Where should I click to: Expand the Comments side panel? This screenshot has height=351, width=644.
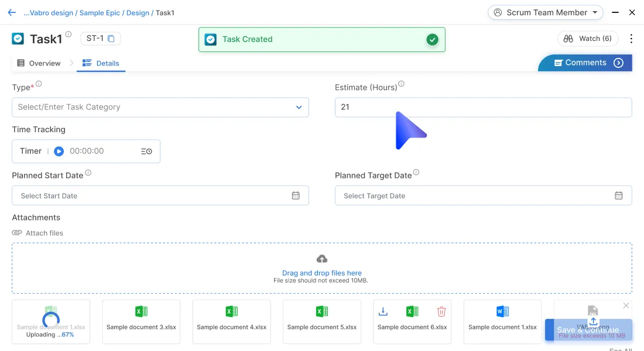pyautogui.click(x=618, y=63)
